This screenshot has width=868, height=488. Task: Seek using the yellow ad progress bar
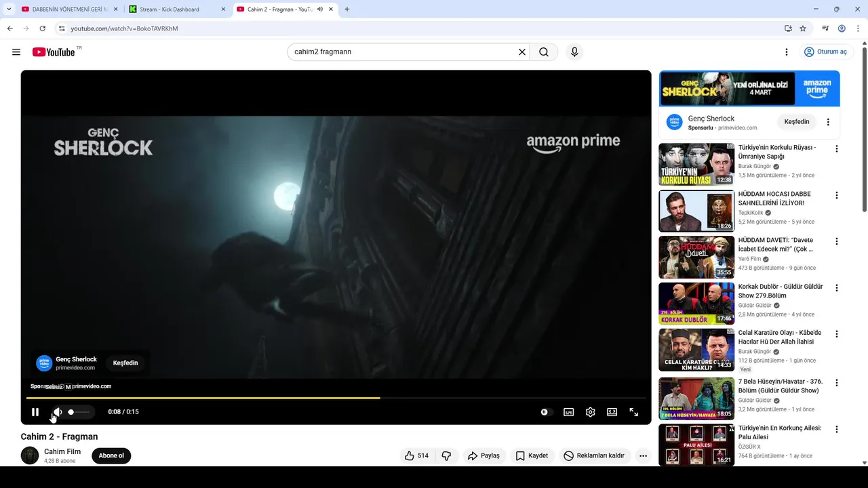[x=336, y=398]
